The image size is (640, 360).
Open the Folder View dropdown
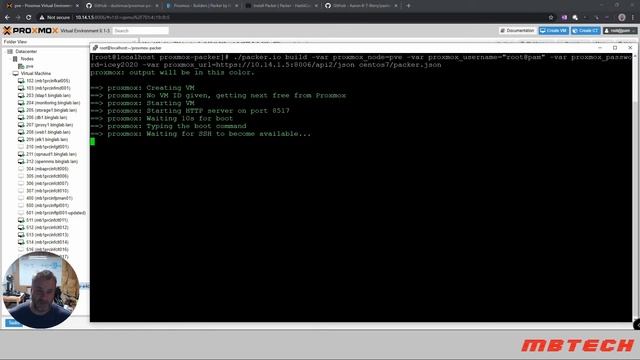point(70,42)
